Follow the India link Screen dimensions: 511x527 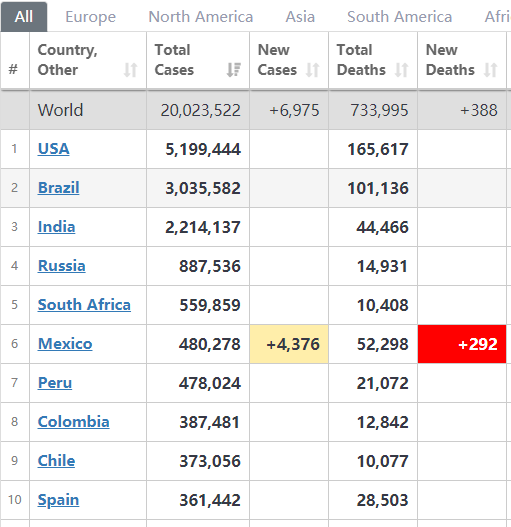coord(56,227)
